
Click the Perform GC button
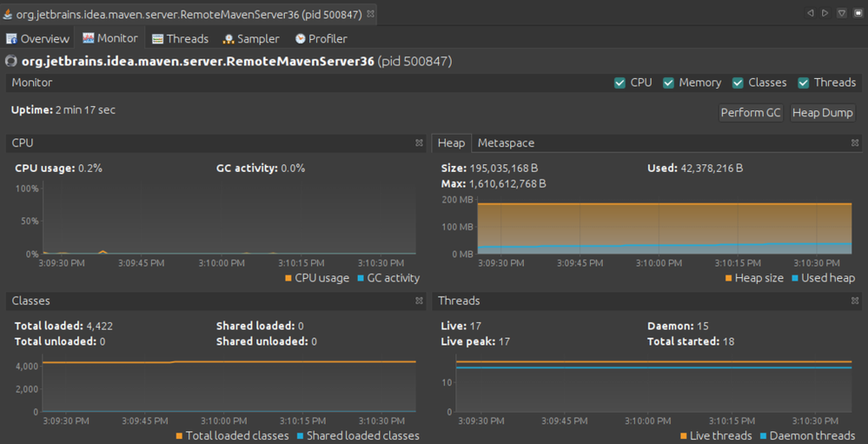pyautogui.click(x=750, y=113)
